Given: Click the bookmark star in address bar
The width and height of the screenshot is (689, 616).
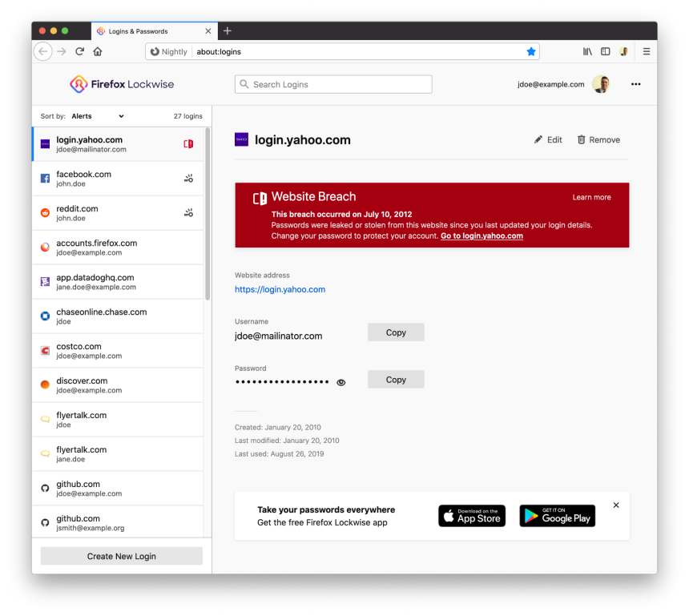Looking at the screenshot, I should (530, 51).
